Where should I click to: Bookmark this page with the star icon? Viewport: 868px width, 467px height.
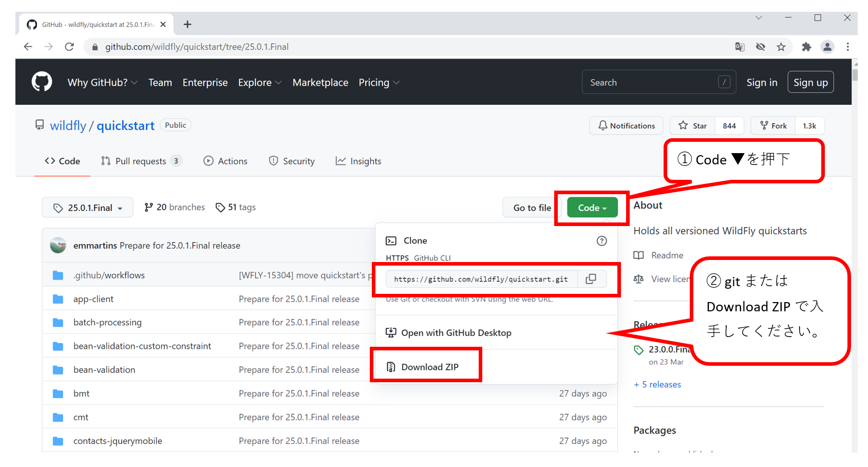(x=781, y=47)
